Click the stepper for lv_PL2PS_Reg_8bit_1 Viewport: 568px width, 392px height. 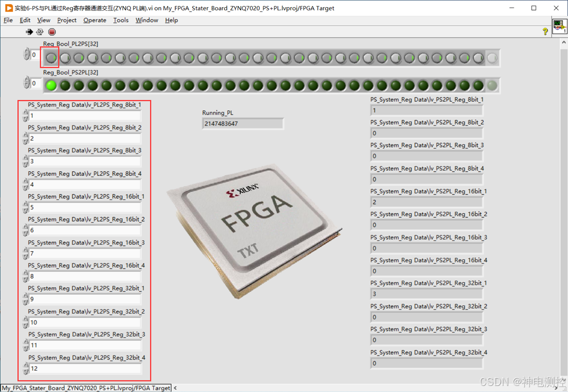[x=25, y=115]
